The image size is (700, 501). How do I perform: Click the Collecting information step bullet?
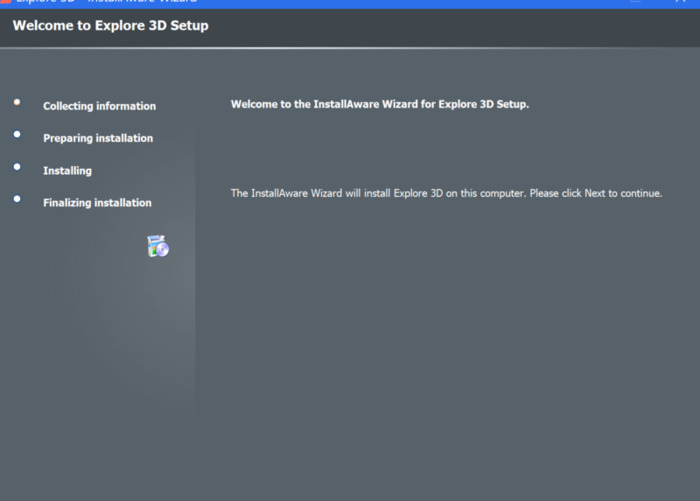(x=17, y=102)
